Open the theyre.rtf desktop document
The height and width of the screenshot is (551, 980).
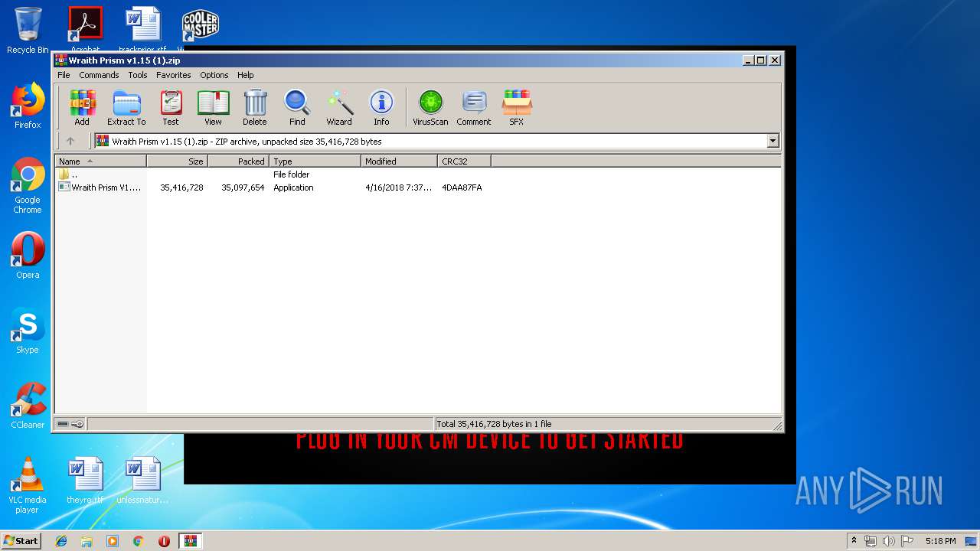coord(85,481)
